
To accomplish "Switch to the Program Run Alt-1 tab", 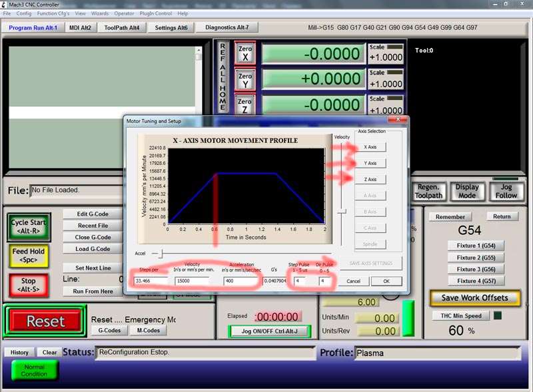I will (x=33, y=27).
